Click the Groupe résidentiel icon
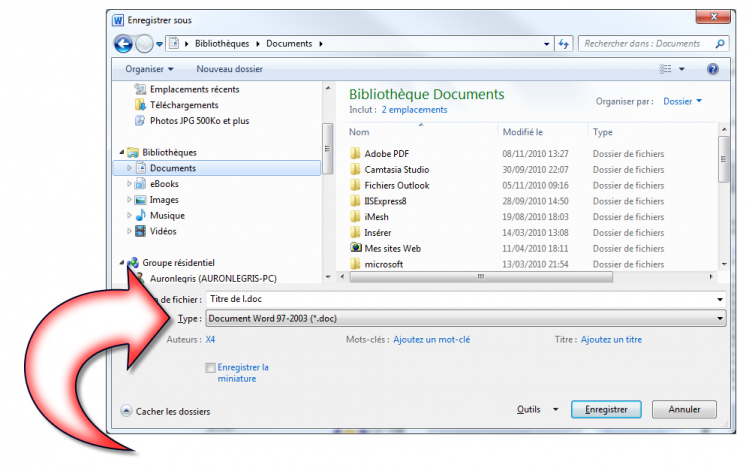 point(133,262)
